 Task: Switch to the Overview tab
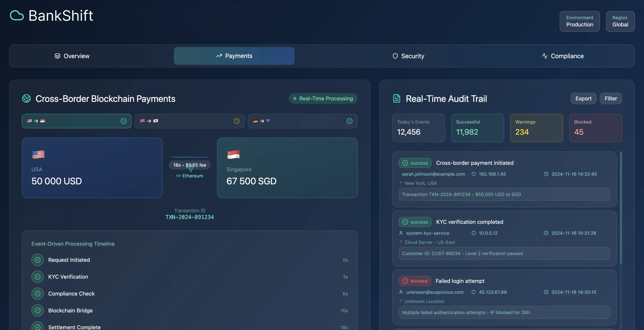pos(72,56)
